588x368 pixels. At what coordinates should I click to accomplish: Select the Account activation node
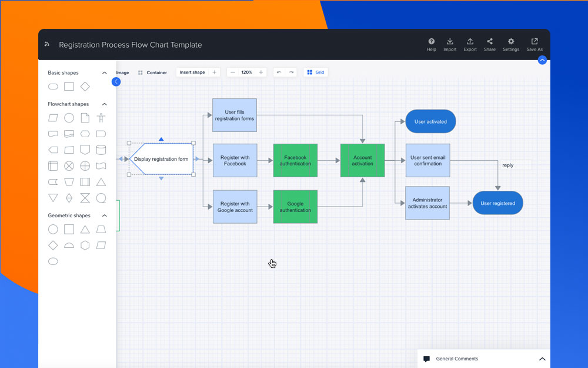pyautogui.click(x=362, y=160)
